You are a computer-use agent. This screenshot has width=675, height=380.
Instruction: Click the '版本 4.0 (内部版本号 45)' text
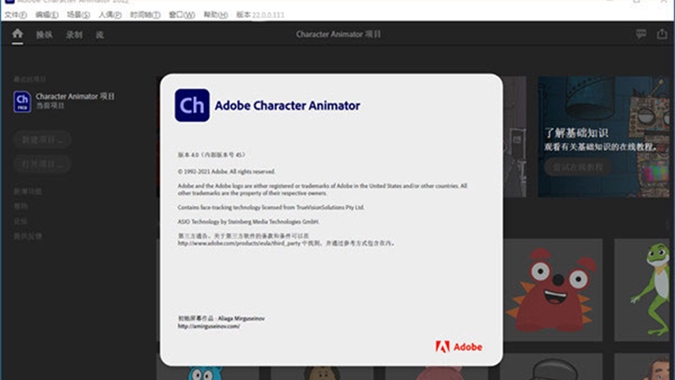coord(211,155)
